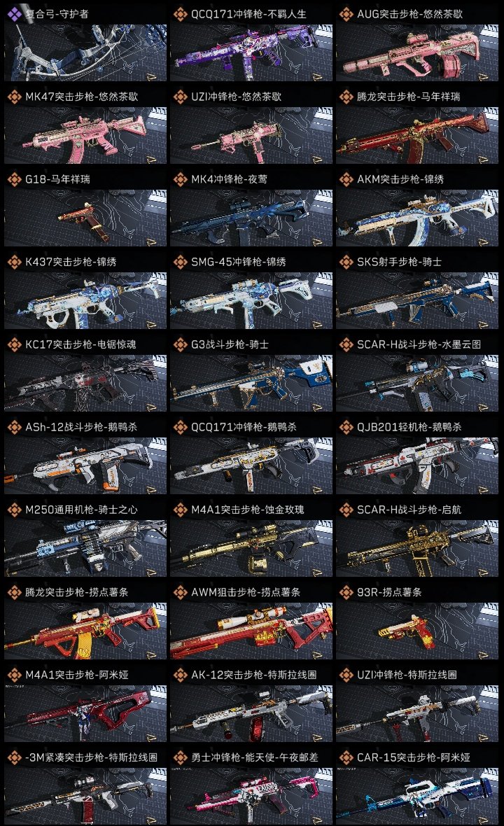
Task: Click the rarity icon beside 93R-捞点薯条
Action: (346, 592)
